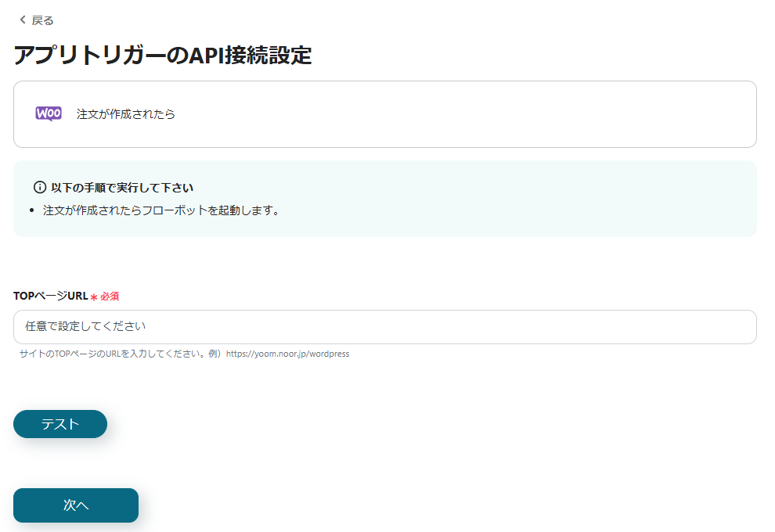Proceed to next step with 次へ
This screenshot has width=775, height=532.
point(75,505)
